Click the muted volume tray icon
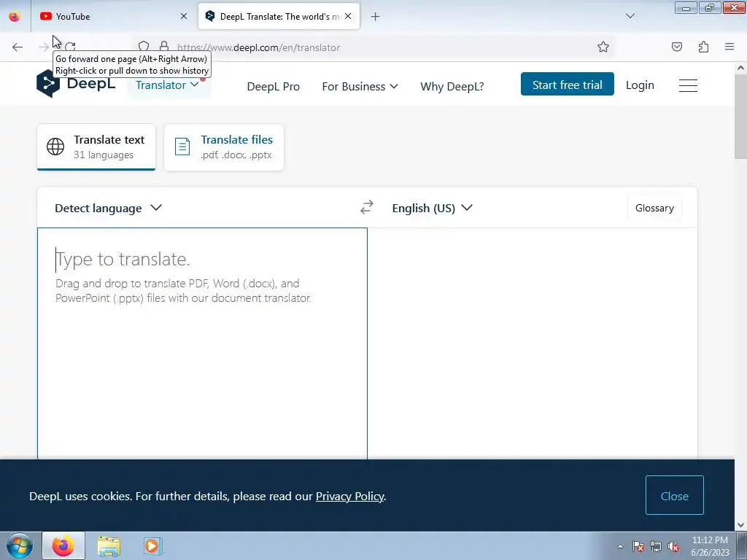Screen dimensions: 747x560 673,546
